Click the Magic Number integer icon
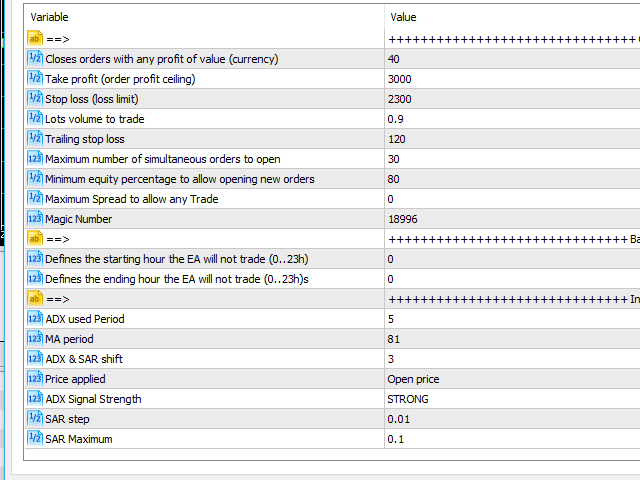This screenshot has height=480, width=640. [35, 219]
